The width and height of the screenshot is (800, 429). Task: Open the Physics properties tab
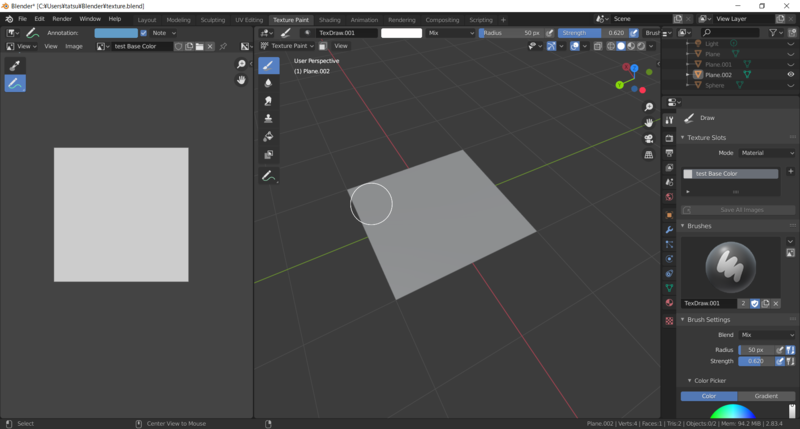pos(669,259)
